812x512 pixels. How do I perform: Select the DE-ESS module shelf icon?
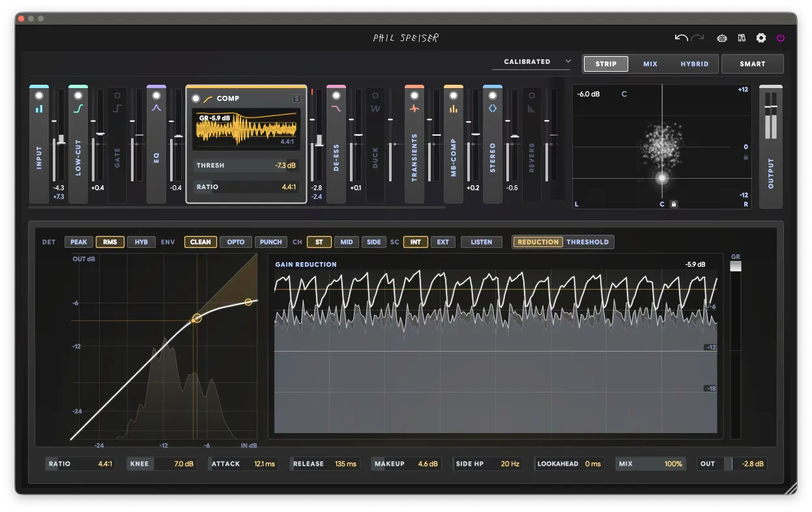336,108
